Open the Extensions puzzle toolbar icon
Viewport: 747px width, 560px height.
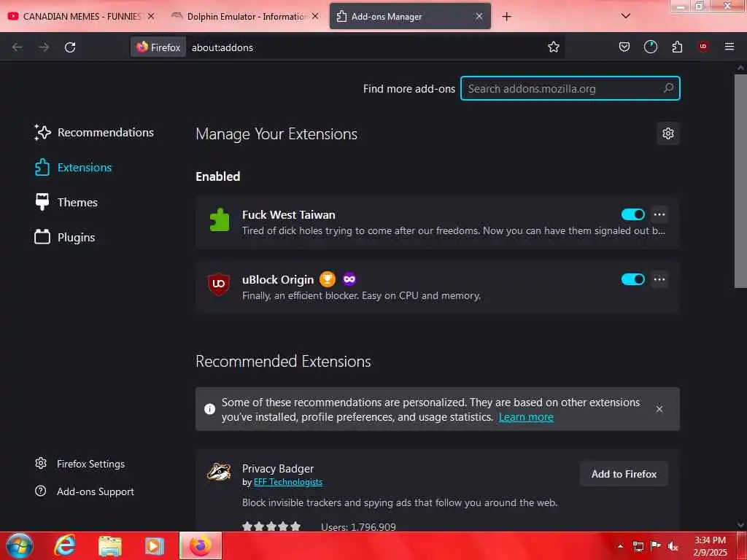click(x=677, y=47)
